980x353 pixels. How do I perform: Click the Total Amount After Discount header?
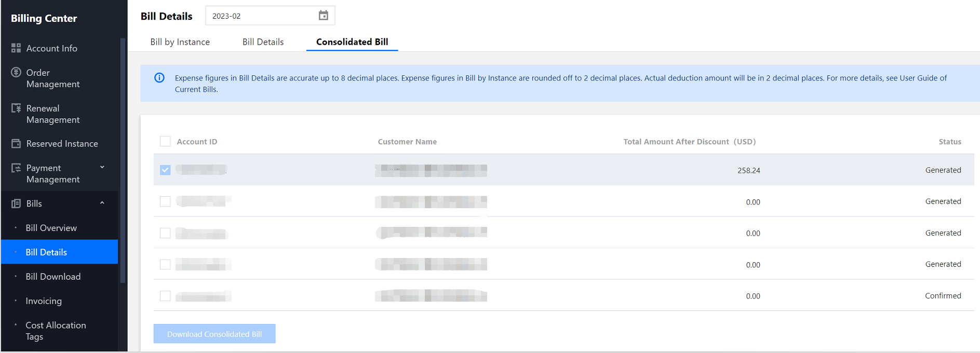[689, 142]
